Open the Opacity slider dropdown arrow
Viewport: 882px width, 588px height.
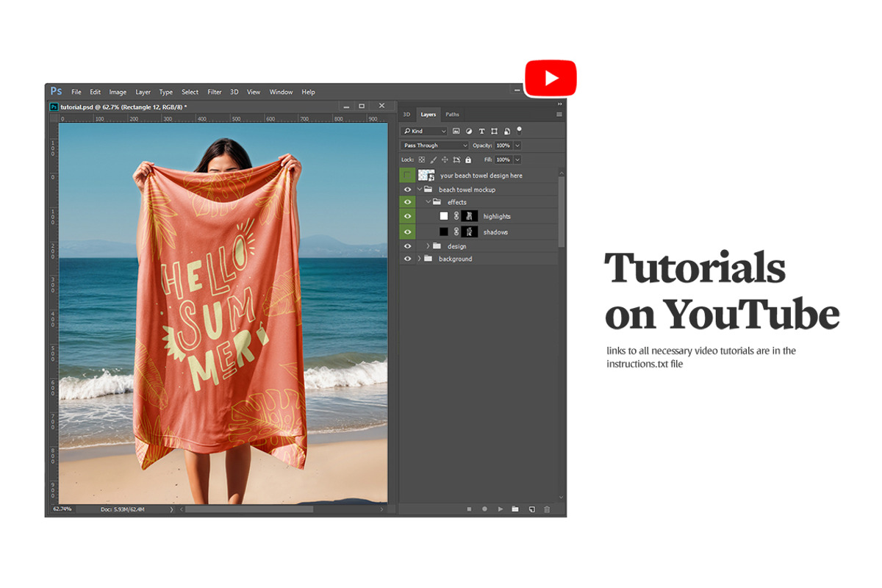pyautogui.click(x=517, y=146)
